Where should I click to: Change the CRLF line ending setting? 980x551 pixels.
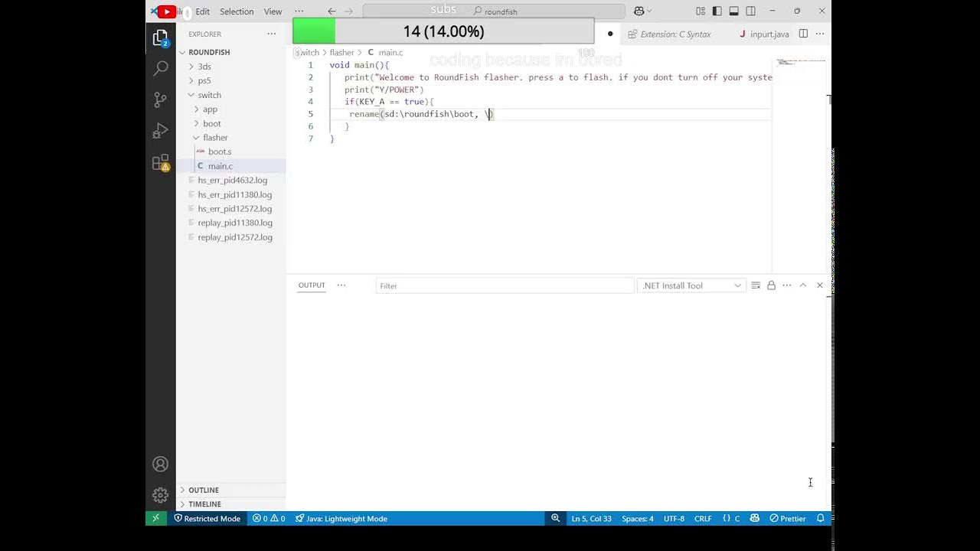(x=703, y=518)
